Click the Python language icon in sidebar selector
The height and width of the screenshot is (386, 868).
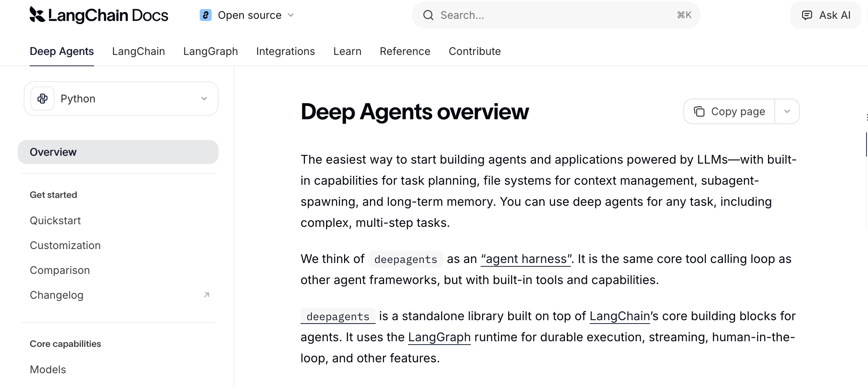tap(42, 98)
